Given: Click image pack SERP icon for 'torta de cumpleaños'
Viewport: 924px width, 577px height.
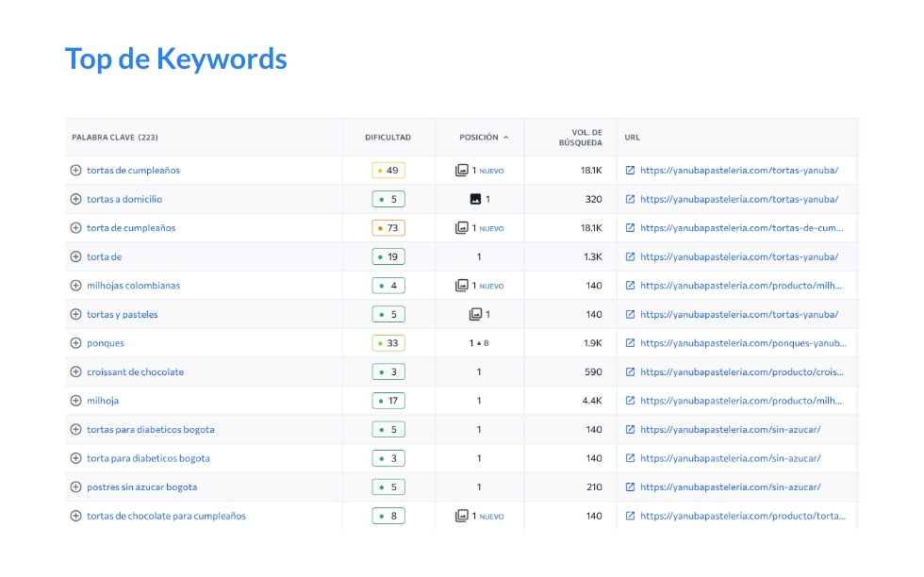Looking at the screenshot, I should click(x=461, y=228).
